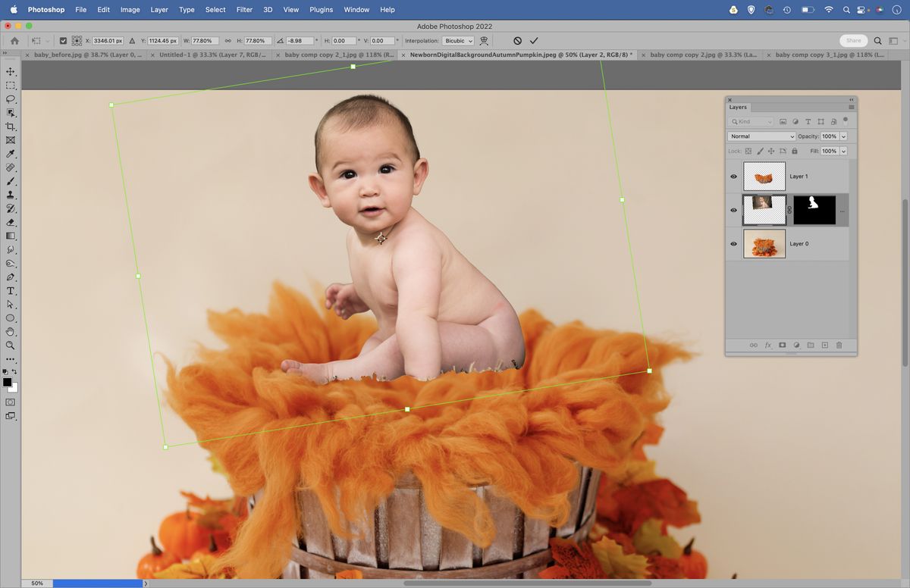
Task: Select the History Brush tool
Action: (11, 208)
